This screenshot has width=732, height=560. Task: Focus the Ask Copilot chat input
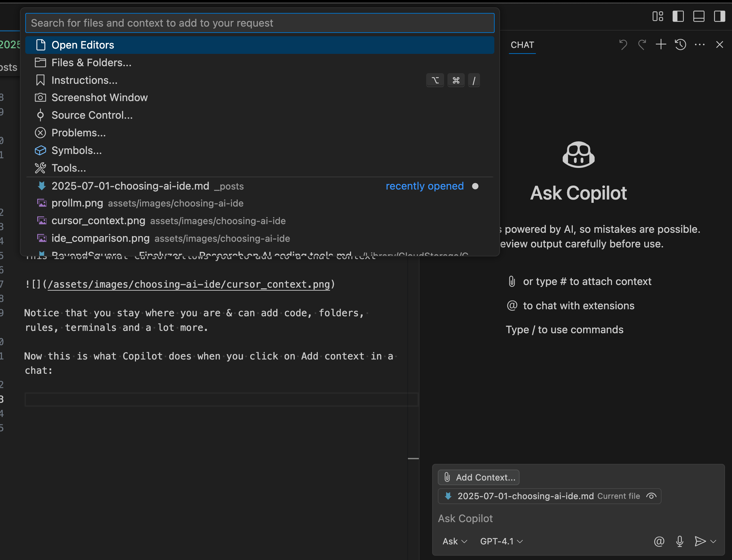[578, 518]
